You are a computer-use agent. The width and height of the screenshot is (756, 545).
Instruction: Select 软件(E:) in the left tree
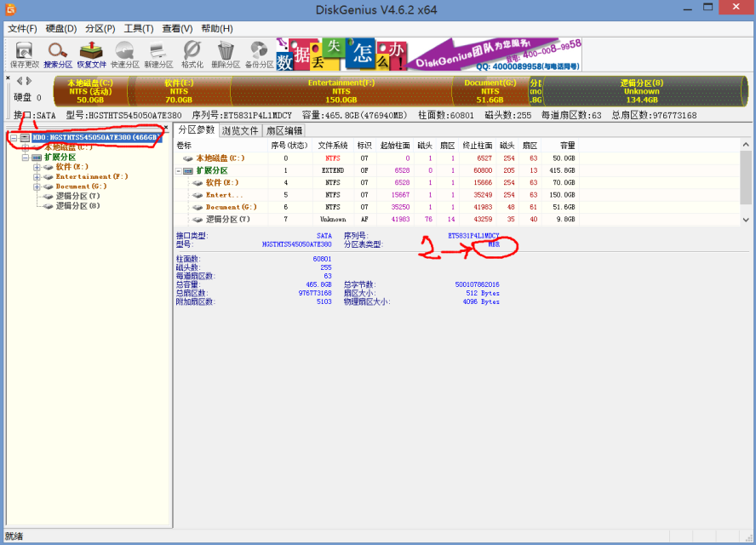[x=72, y=167]
